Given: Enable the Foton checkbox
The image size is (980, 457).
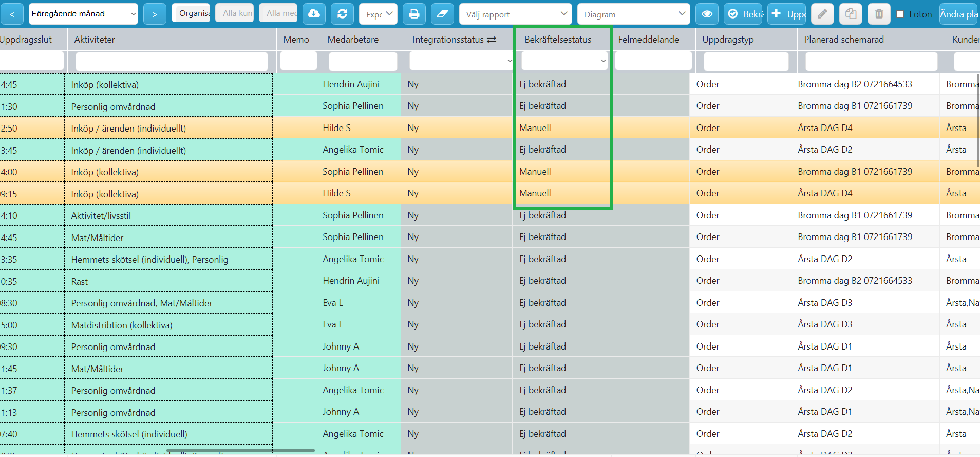Looking at the screenshot, I should [x=900, y=14].
